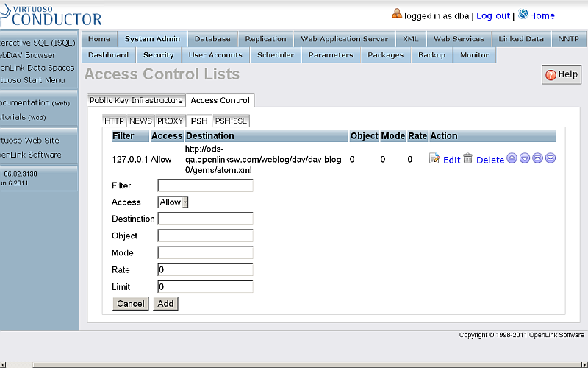Image resolution: width=588 pixels, height=368 pixels.
Task: Click the Help question mark button
Action: pos(562,74)
